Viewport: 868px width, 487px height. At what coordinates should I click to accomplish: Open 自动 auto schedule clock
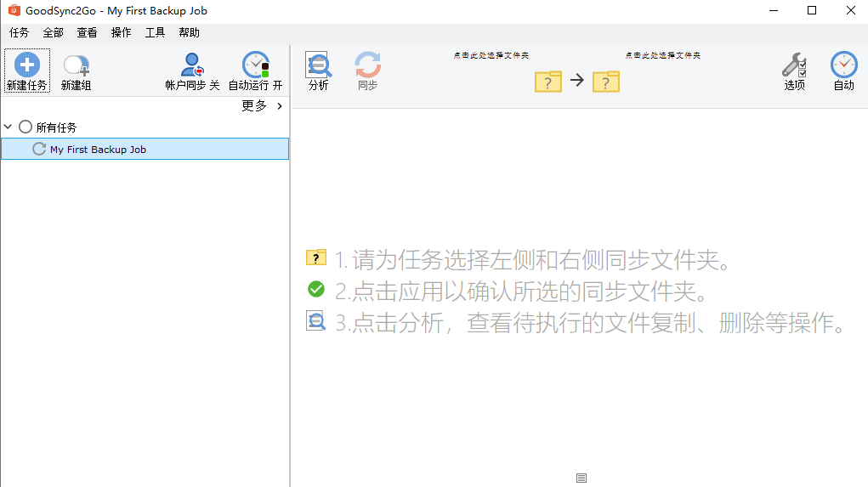[843, 71]
